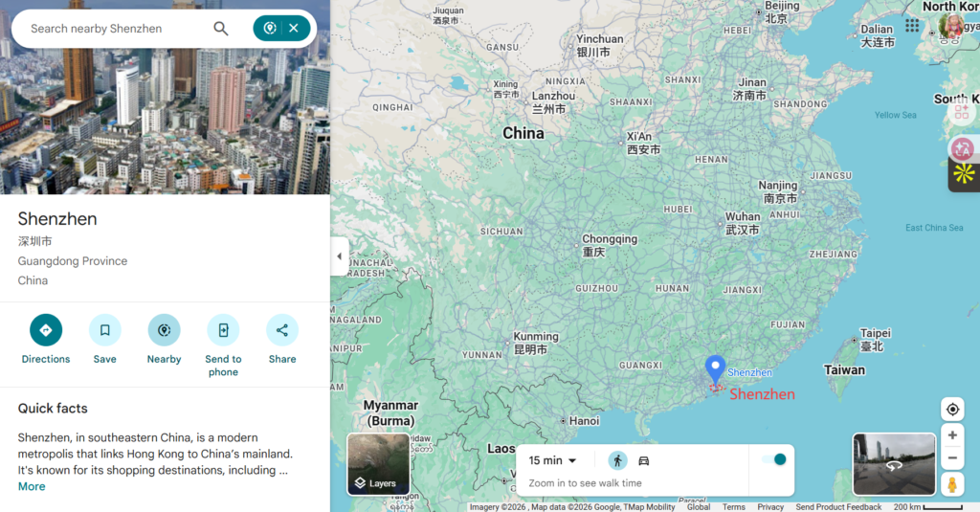Open the Privacy link in footer
Viewport: 980px width, 512px height.
tap(770, 507)
